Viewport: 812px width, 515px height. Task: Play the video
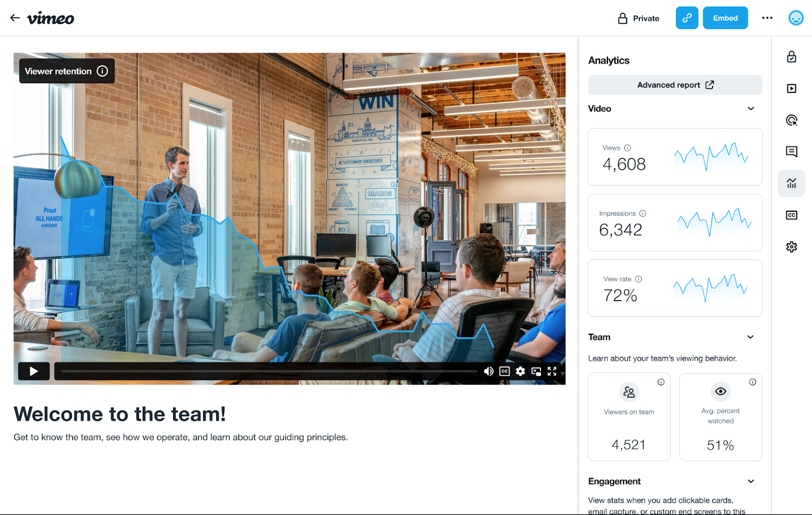point(33,371)
